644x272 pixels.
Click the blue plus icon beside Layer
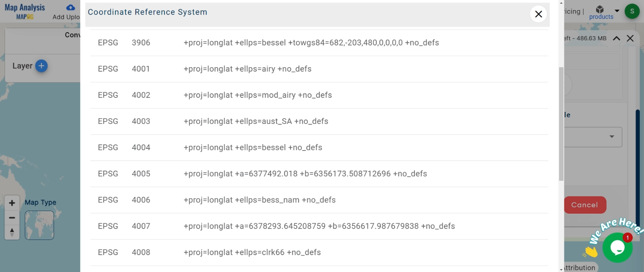pos(41,66)
